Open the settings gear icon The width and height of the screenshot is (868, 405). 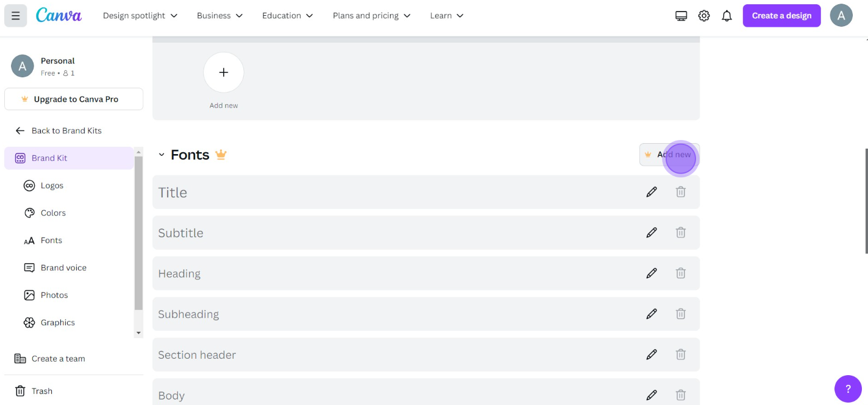[704, 16]
